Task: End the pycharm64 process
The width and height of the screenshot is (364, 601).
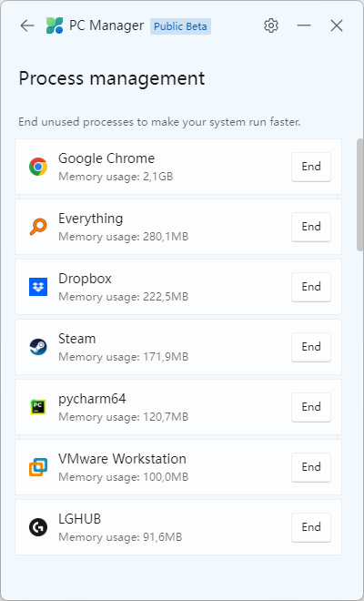Action: (x=311, y=407)
